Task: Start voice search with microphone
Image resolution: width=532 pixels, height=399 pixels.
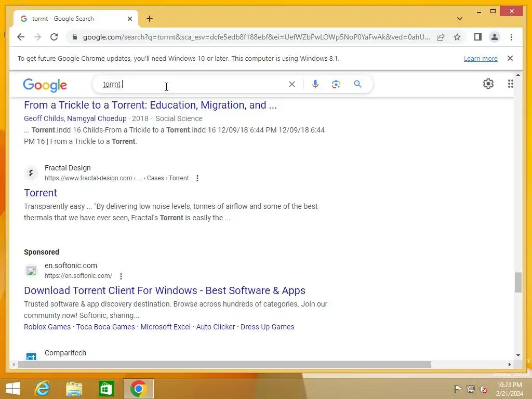Action: pyautogui.click(x=315, y=84)
